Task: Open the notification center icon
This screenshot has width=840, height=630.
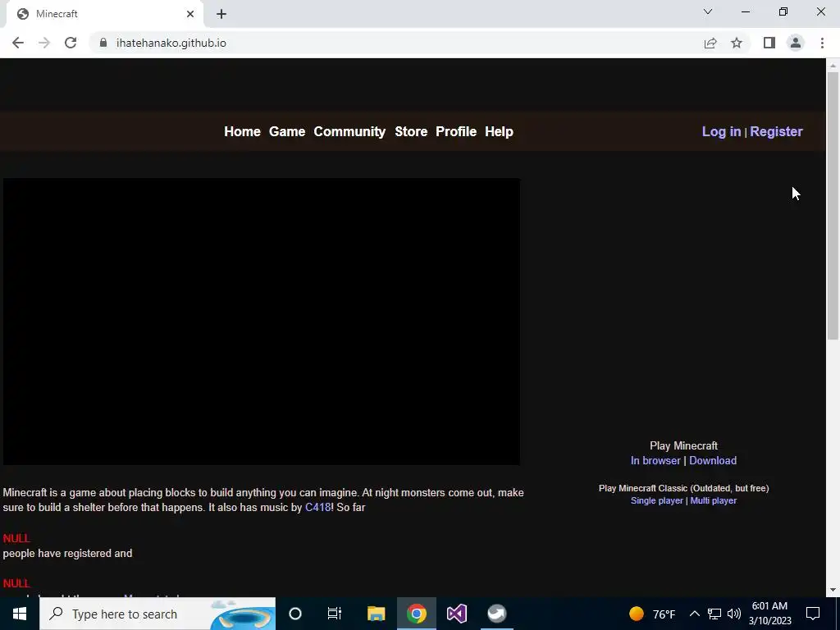Action: (x=813, y=614)
